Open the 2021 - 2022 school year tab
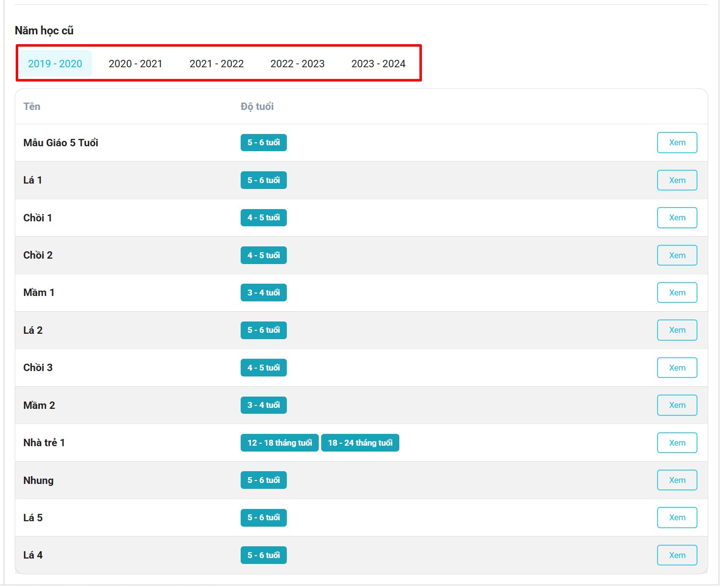720x588 pixels. pyautogui.click(x=217, y=64)
